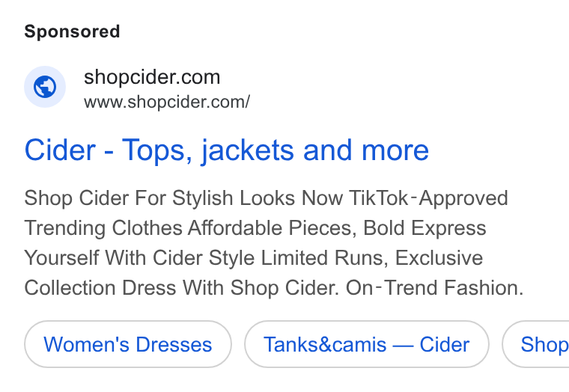Screen dimensions: 569x392
Task: Click the partially visible Shop chip
Action: point(536,344)
